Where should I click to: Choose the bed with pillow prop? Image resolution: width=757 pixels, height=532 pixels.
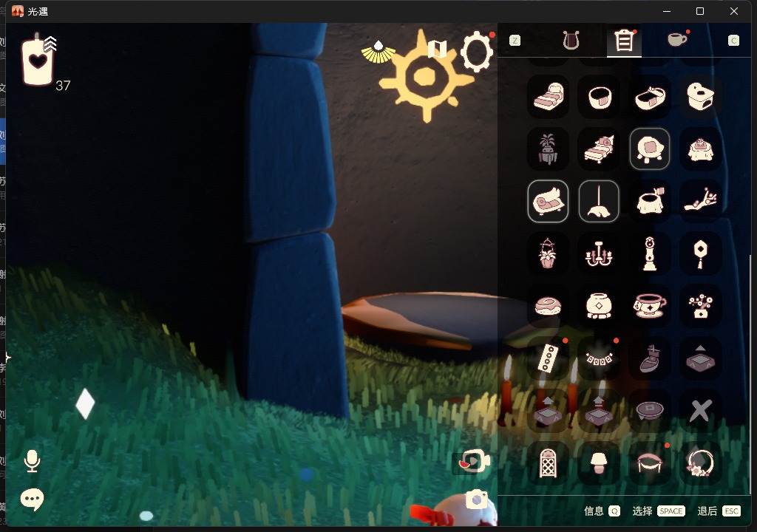(x=599, y=149)
